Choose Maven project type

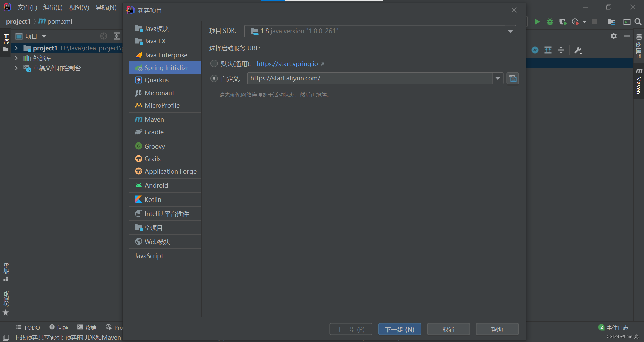click(x=165, y=119)
